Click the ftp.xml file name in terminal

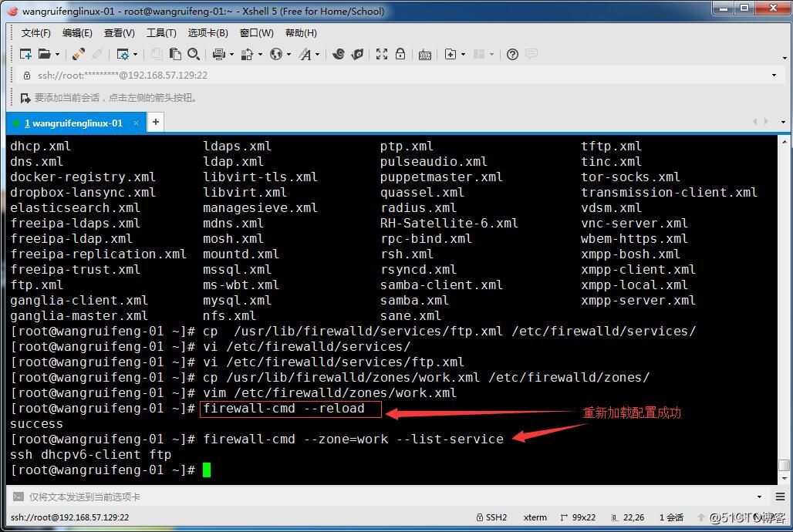point(36,285)
